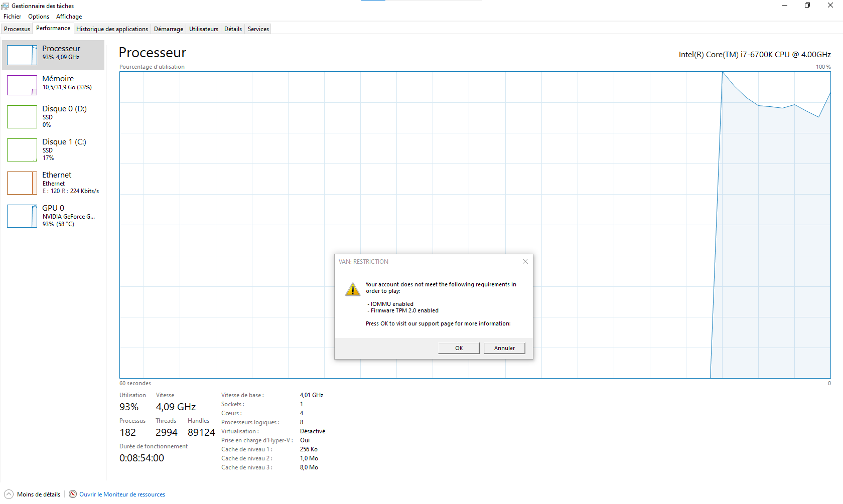Screen dimensions: 843x504
Task: Click the Vitesse de base 4,01 GHz value
Action: (312, 395)
